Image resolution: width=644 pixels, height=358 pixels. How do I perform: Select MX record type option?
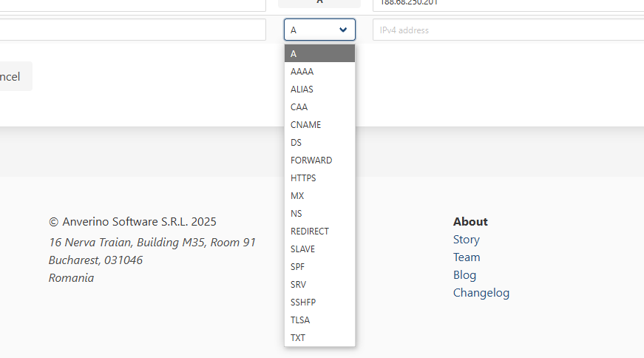[297, 196]
